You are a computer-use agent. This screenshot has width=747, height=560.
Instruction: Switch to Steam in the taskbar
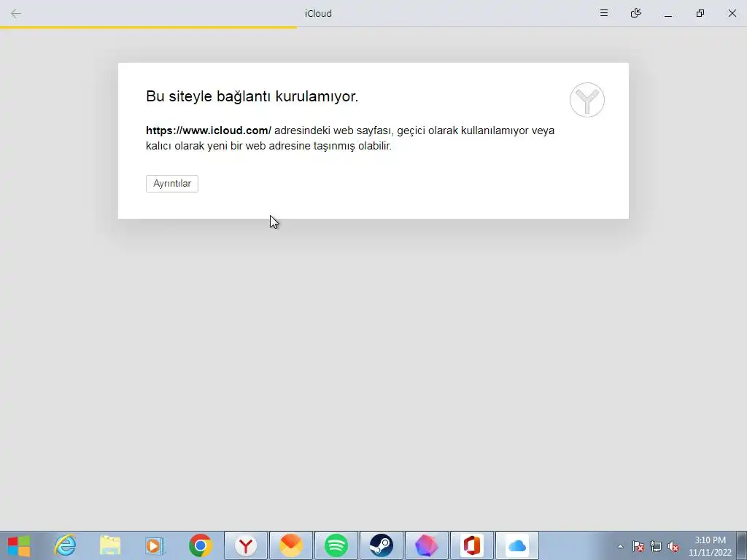381,545
